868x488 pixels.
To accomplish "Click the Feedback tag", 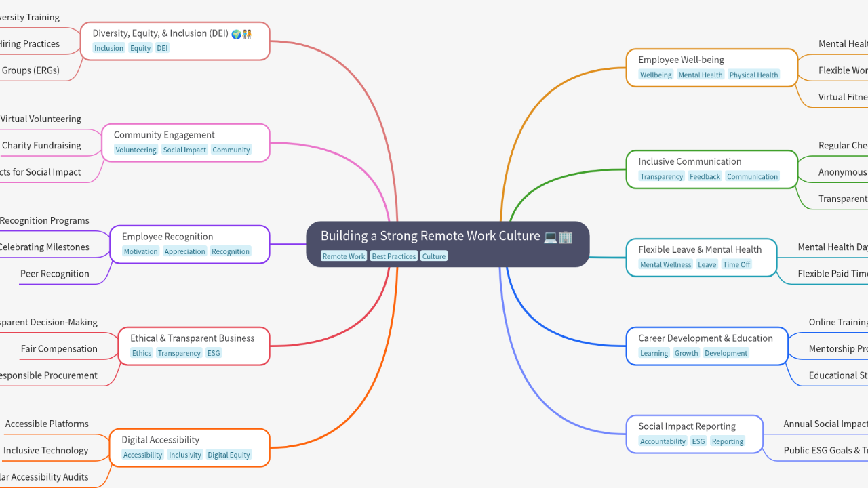I will tap(705, 176).
